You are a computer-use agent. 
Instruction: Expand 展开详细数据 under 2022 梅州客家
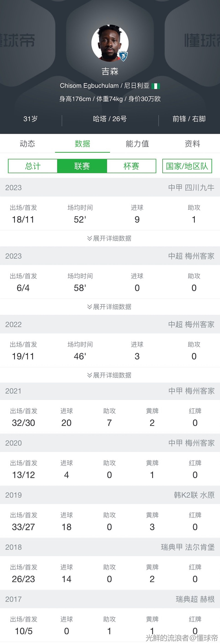pyautogui.click(x=109, y=375)
